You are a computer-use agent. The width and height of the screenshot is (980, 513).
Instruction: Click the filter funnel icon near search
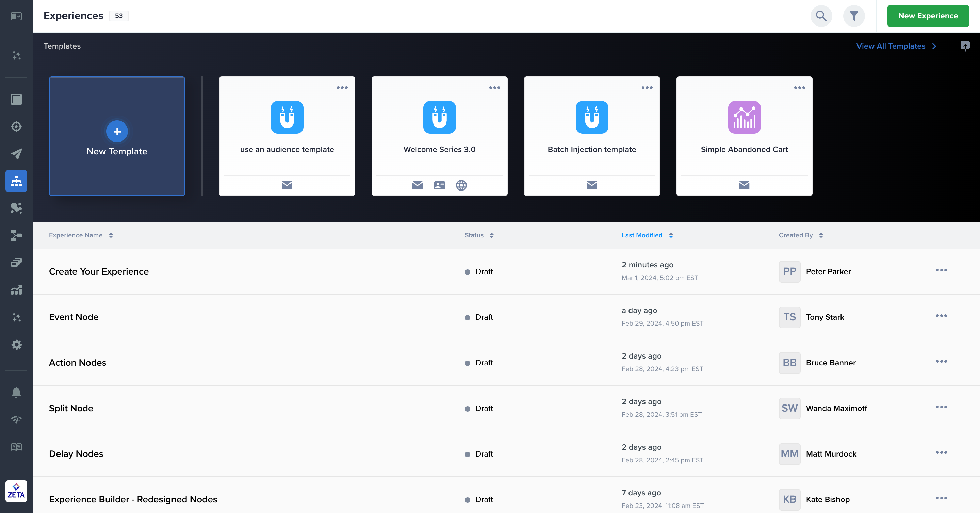click(x=854, y=16)
